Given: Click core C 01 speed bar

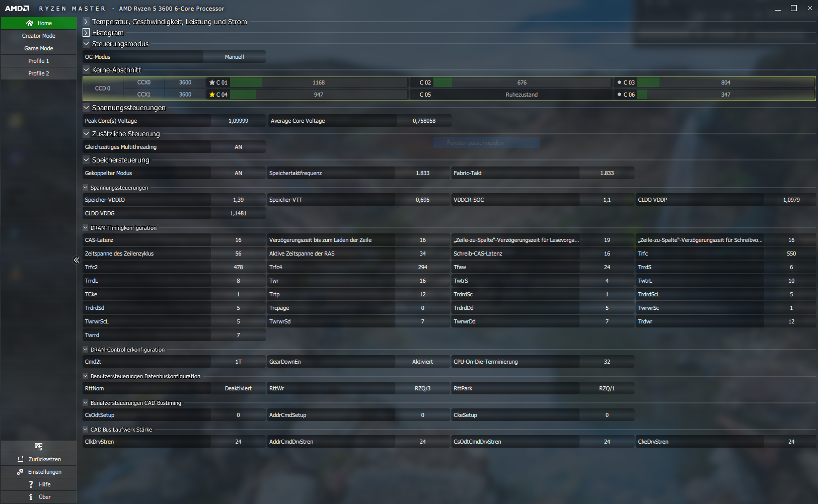Looking at the screenshot, I should [319, 82].
